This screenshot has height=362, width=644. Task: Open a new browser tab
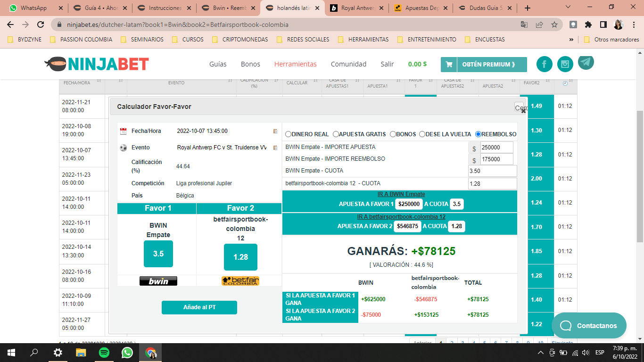point(528,8)
